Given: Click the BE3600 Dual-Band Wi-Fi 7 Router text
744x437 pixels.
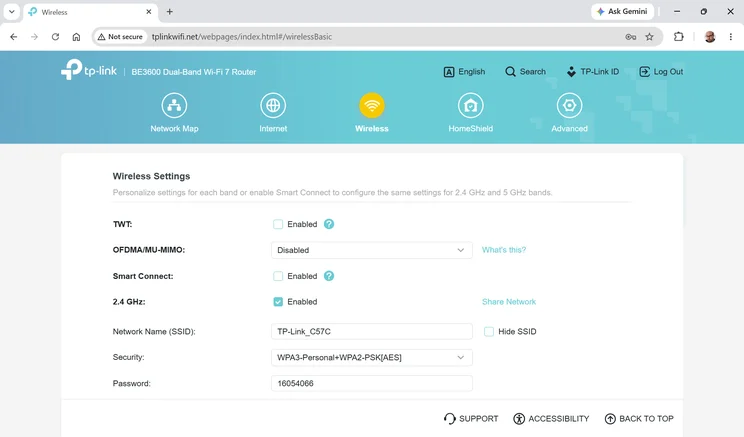Looking at the screenshot, I should tap(194, 72).
